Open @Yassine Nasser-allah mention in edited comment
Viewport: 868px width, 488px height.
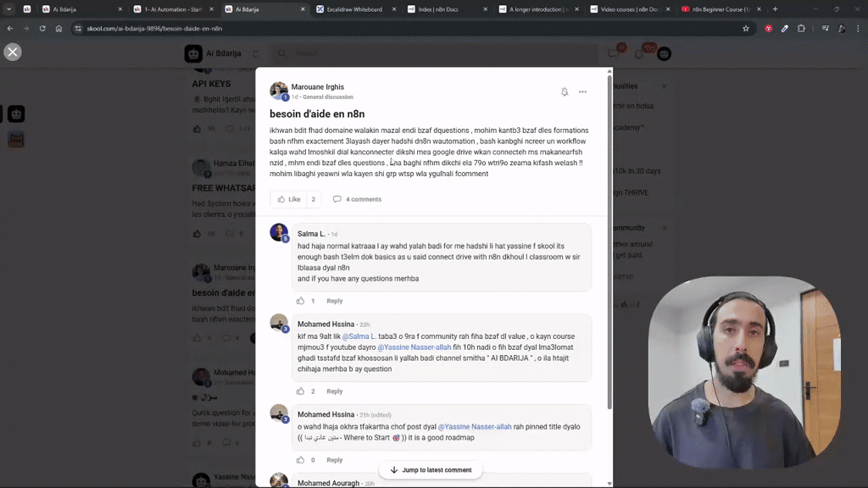[x=475, y=427]
